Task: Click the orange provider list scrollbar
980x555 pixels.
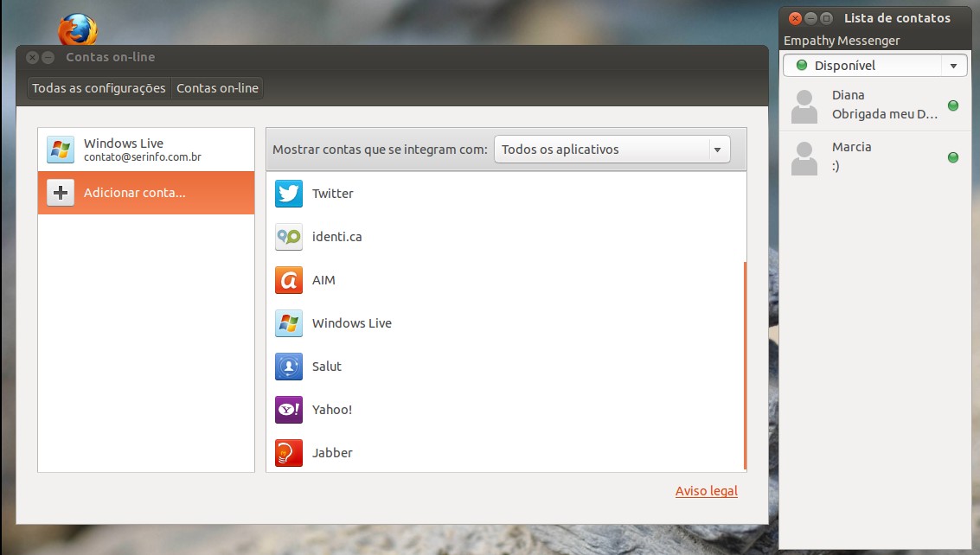Action: point(744,363)
